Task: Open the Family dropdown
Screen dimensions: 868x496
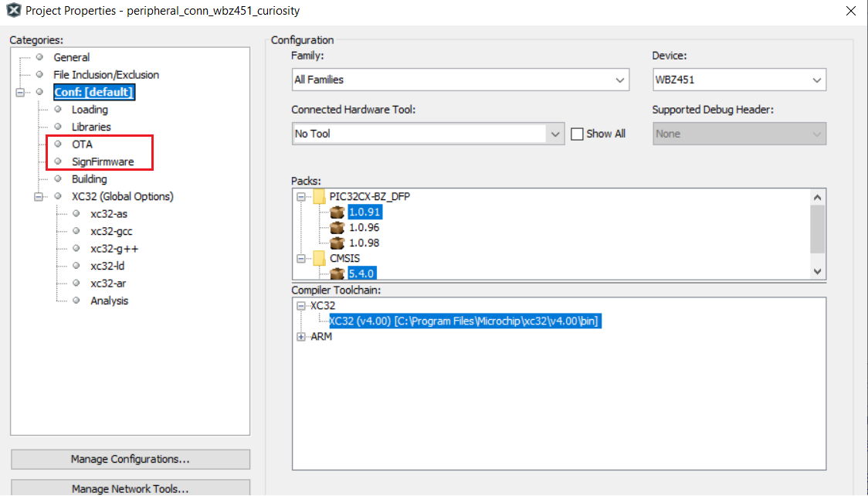Action: click(459, 80)
